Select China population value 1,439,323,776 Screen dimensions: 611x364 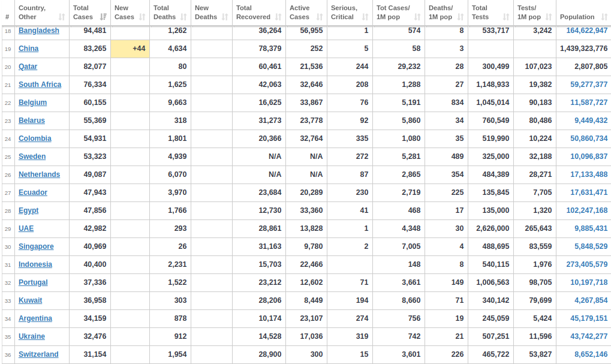click(x=584, y=49)
